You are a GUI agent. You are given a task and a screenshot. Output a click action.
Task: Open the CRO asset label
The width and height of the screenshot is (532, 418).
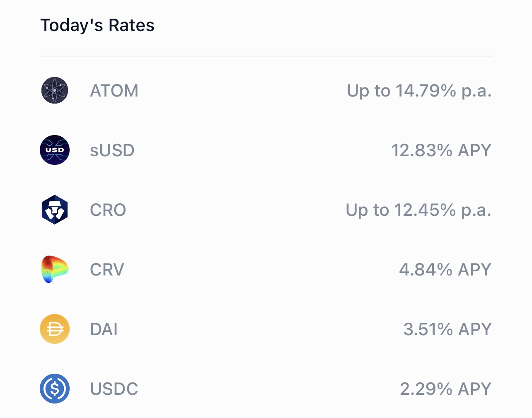click(x=108, y=210)
